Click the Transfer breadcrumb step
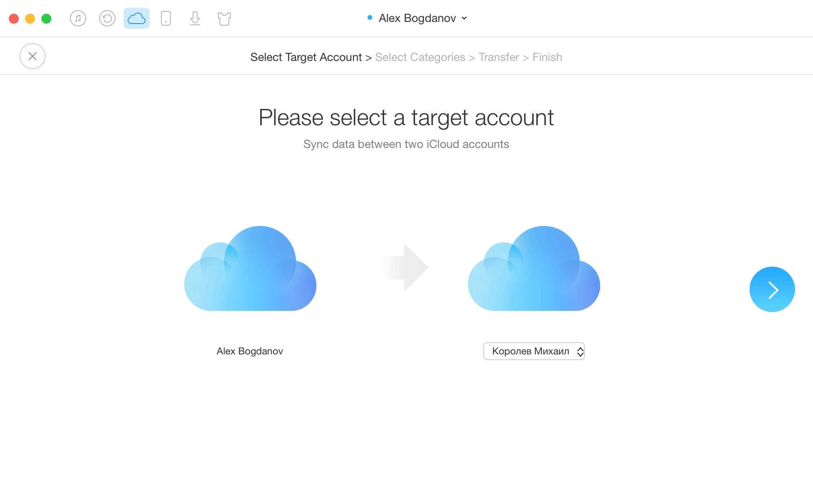813x504 pixels. coord(499,57)
